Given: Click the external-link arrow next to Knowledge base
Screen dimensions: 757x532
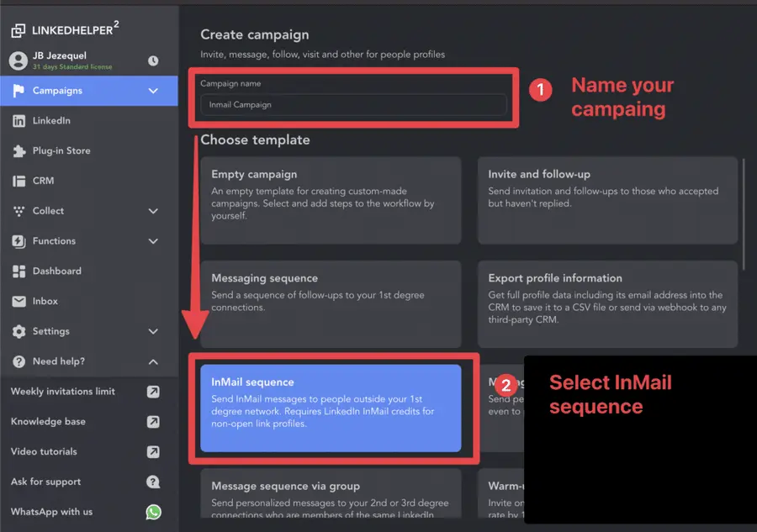Looking at the screenshot, I should (154, 422).
